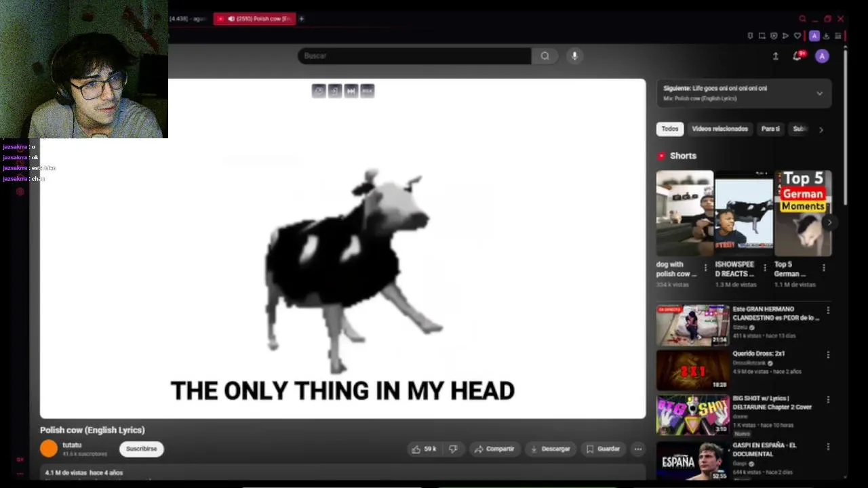This screenshot has height=488, width=868.
Task: Click the browser tab search magnifier
Action: pos(802,19)
